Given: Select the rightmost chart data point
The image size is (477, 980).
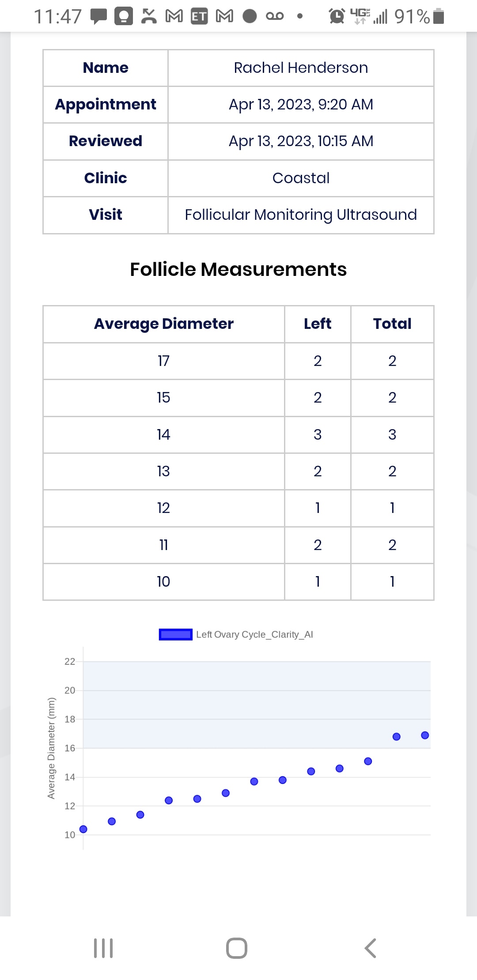Looking at the screenshot, I should point(425,735).
